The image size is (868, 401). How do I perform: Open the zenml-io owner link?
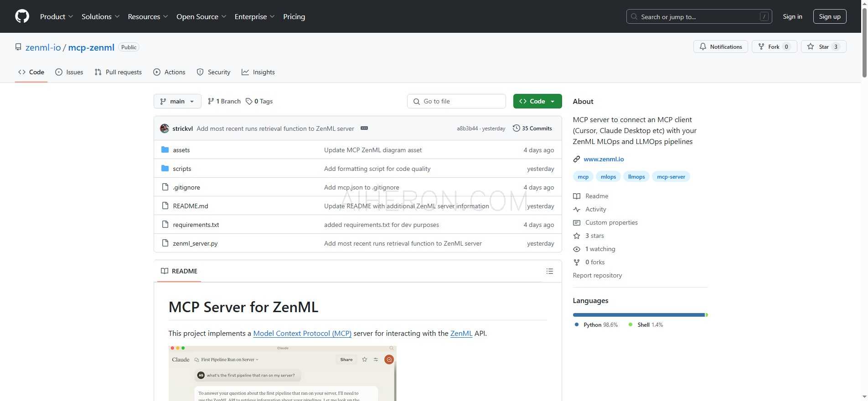[x=43, y=47]
